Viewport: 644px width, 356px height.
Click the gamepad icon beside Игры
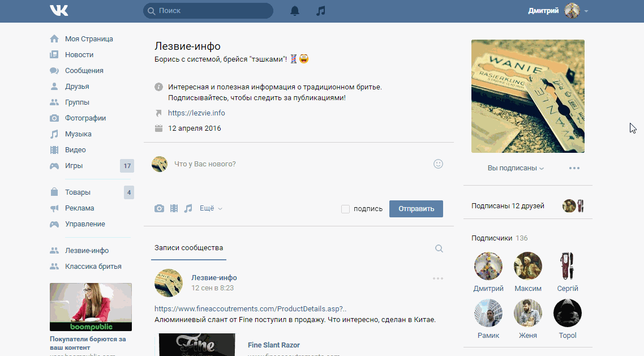tap(54, 166)
